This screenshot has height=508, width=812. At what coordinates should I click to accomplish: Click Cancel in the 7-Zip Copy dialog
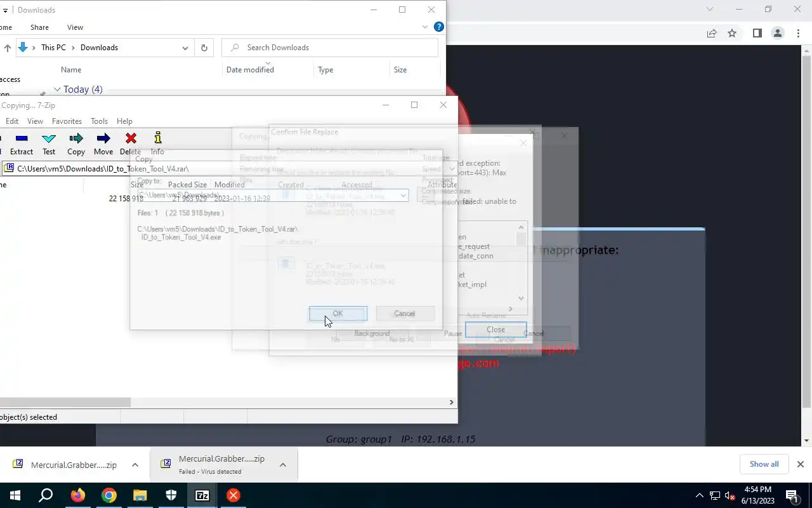pyautogui.click(x=405, y=314)
